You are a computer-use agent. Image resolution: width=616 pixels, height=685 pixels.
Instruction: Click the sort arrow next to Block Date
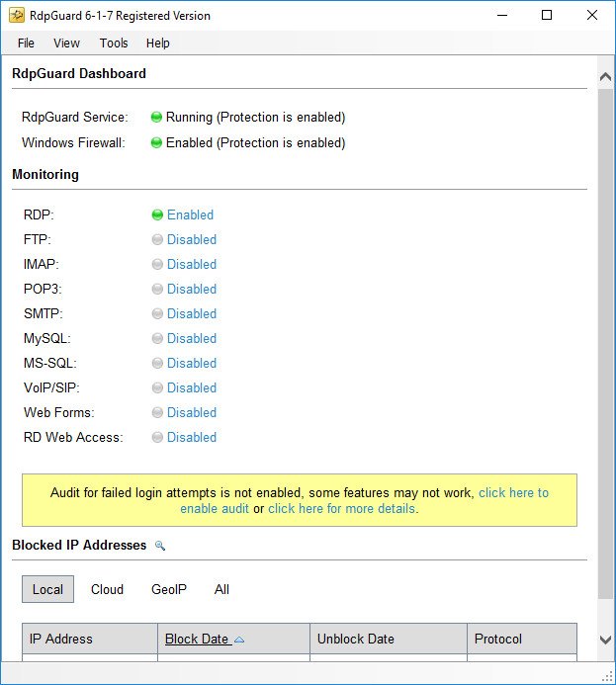click(x=239, y=640)
